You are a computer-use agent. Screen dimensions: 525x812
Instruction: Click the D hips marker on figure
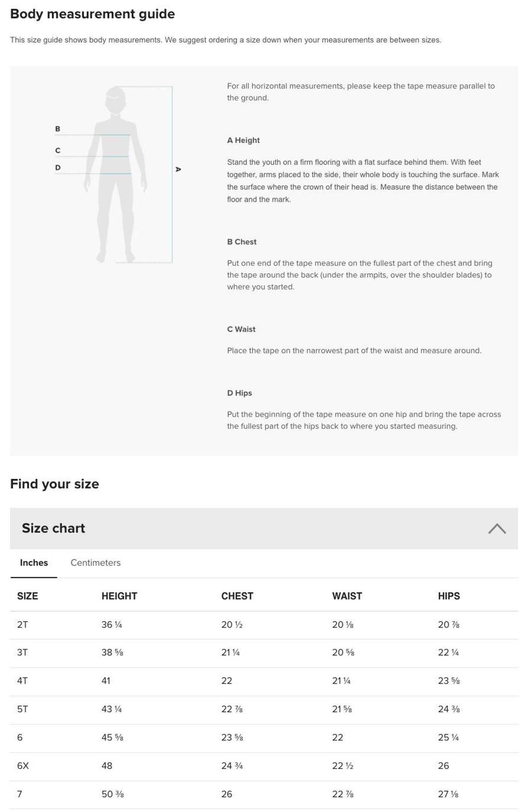coord(58,167)
